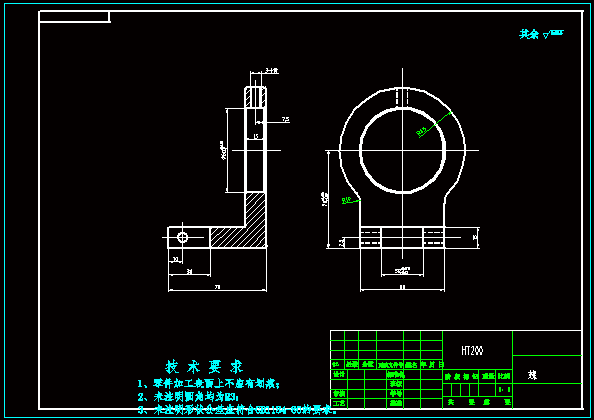
Task: Click the 技术要求 heading text
Action: (205, 367)
